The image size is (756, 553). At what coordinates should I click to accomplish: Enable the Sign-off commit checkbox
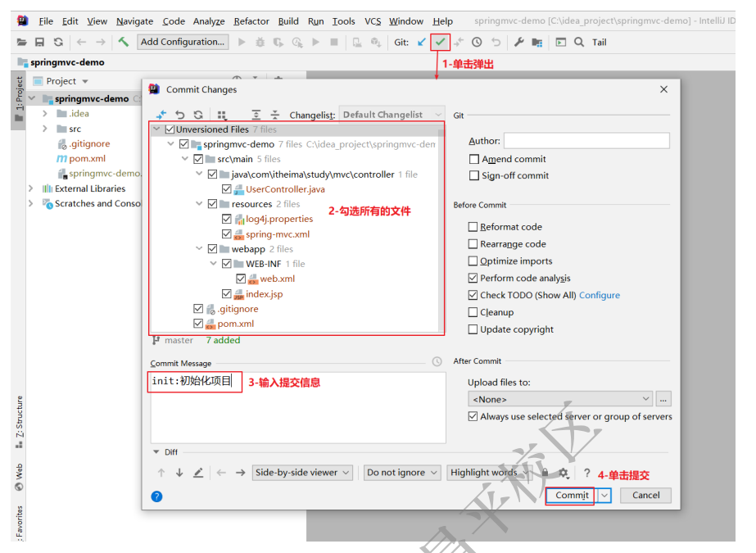474,175
